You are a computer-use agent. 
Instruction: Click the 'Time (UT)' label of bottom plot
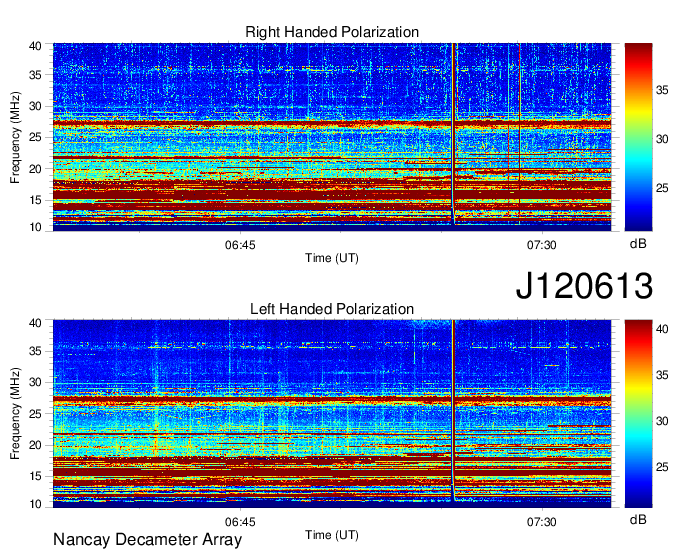[332, 535]
